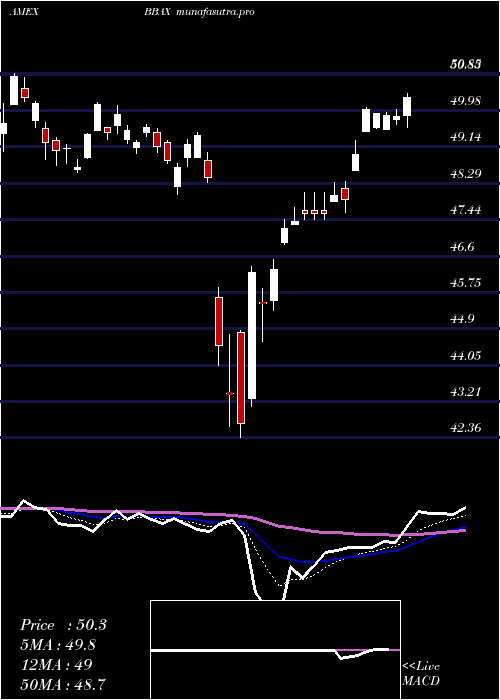500x700 pixels.
Task: Click the 42.36 price axis label
Action: (466, 428)
